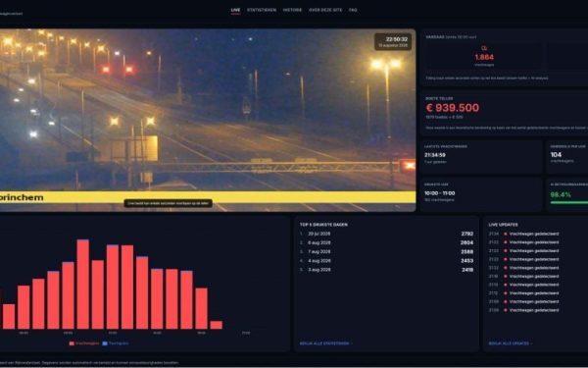Image resolution: width=588 pixels, height=368 pixels.
Task: Select the tallest red bar in the chart
Action: 83,285
